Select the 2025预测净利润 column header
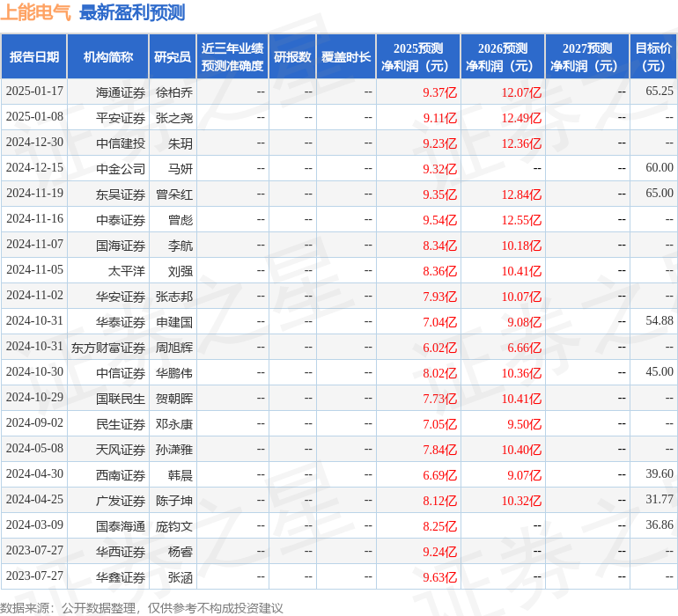The width and height of the screenshot is (678, 616). pos(418,57)
